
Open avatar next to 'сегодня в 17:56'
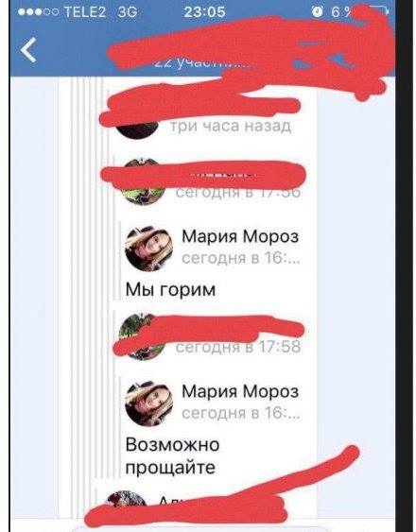click(143, 182)
